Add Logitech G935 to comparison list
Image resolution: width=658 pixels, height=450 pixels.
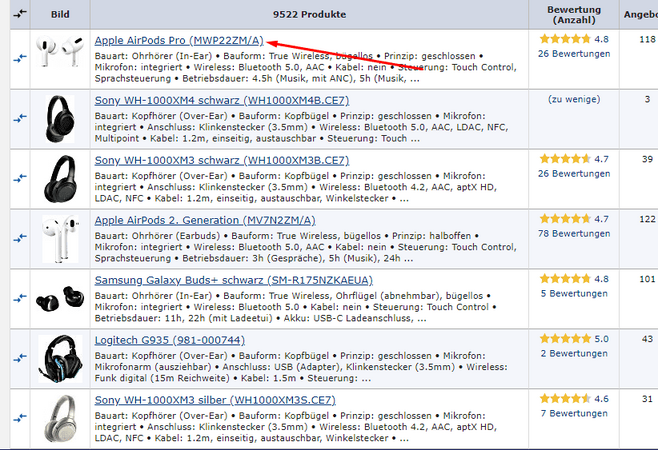[20, 358]
